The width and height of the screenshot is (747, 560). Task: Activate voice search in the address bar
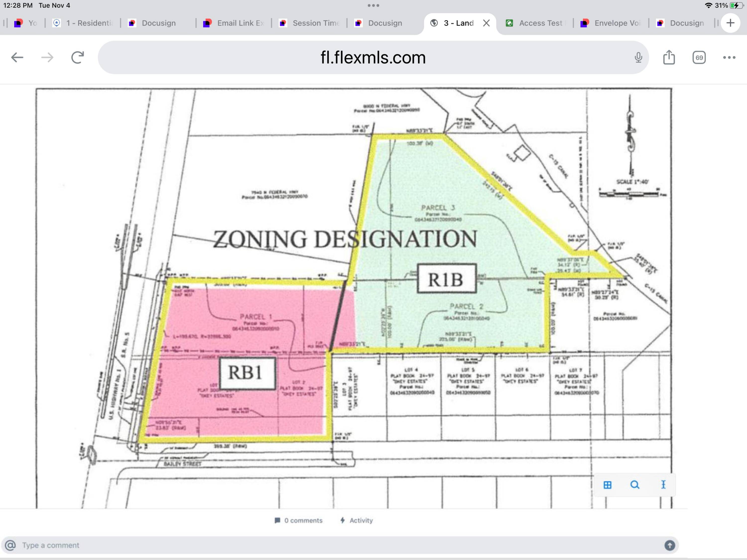(x=638, y=57)
